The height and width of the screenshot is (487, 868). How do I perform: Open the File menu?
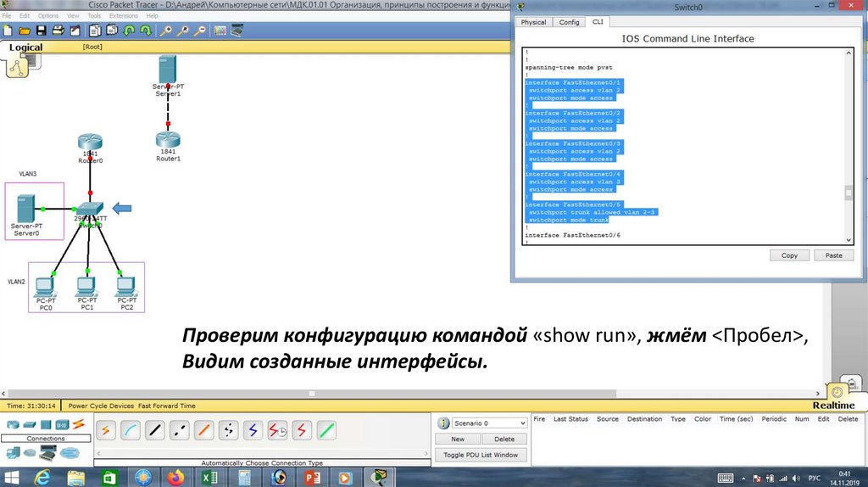click(x=7, y=16)
